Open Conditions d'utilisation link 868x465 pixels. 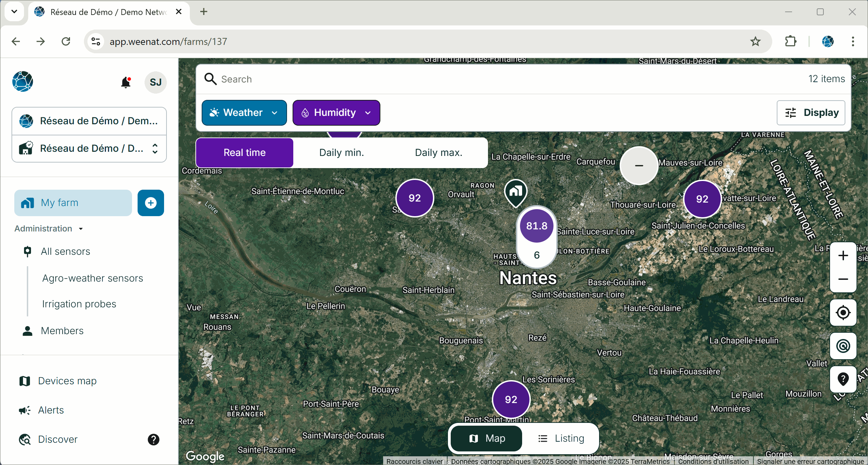click(x=713, y=461)
